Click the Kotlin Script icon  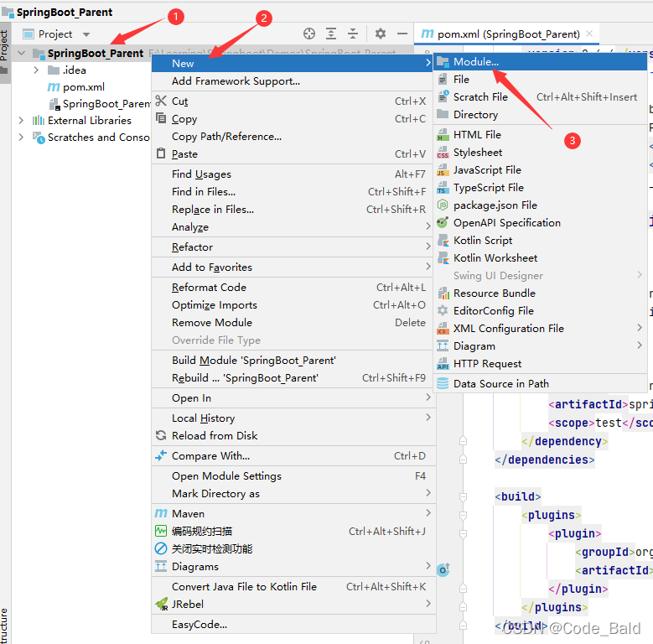[443, 241]
